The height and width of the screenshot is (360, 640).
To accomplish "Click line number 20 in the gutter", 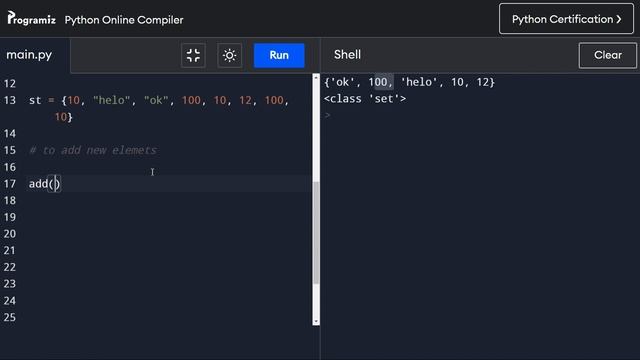I will point(10,234).
